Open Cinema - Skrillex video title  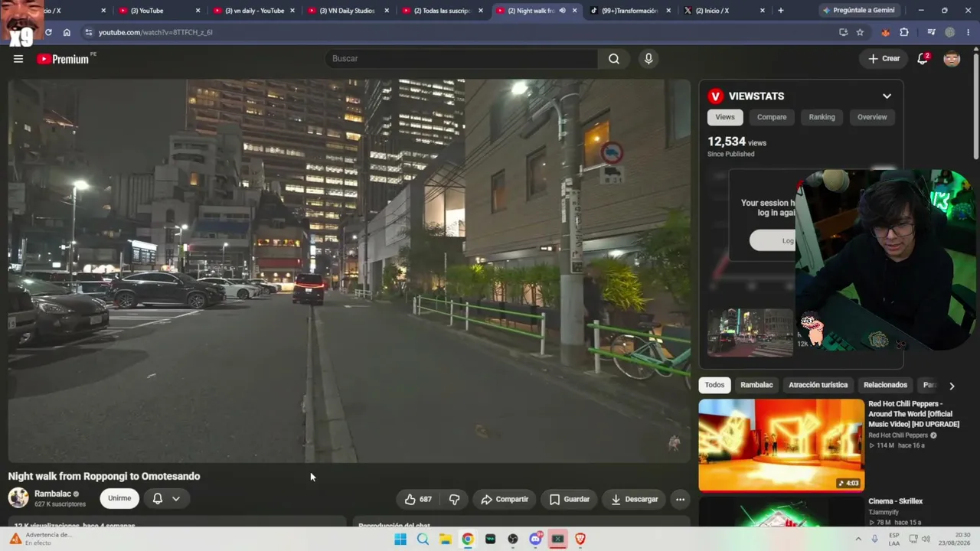tap(895, 501)
